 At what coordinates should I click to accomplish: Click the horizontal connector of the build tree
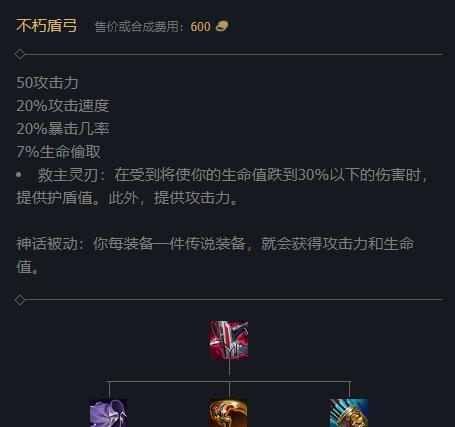point(229,381)
